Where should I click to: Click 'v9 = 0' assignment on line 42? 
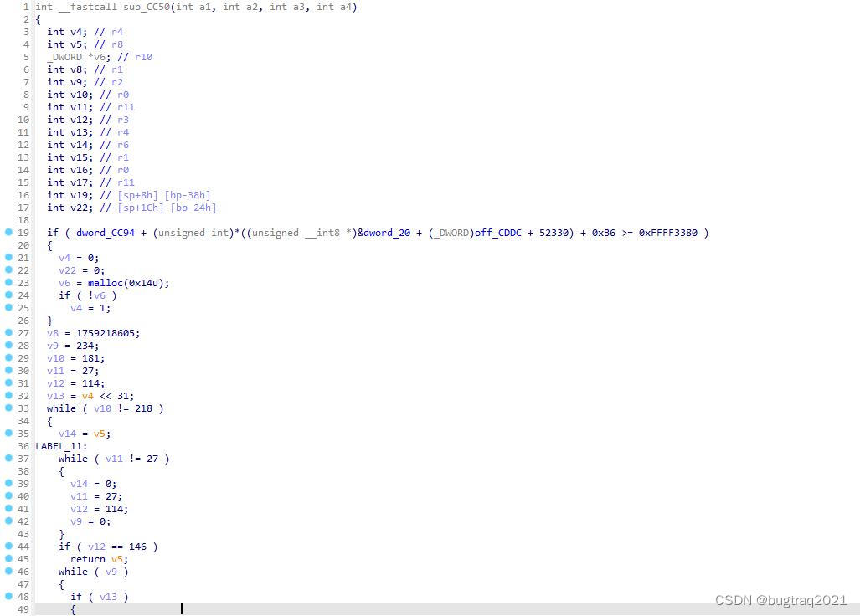click(x=90, y=521)
